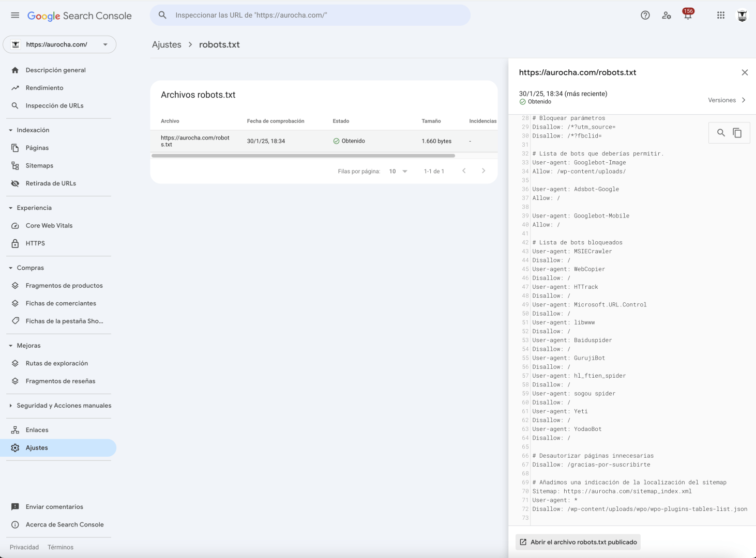Search within robots.txt file contents
The height and width of the screenshot is (558, 756).
point(721,133)
